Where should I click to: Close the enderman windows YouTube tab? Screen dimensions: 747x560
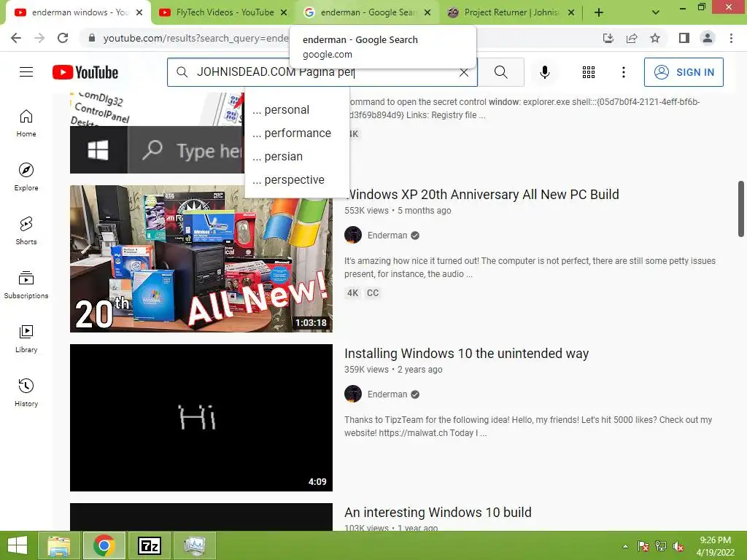click(x=139, y=13)
